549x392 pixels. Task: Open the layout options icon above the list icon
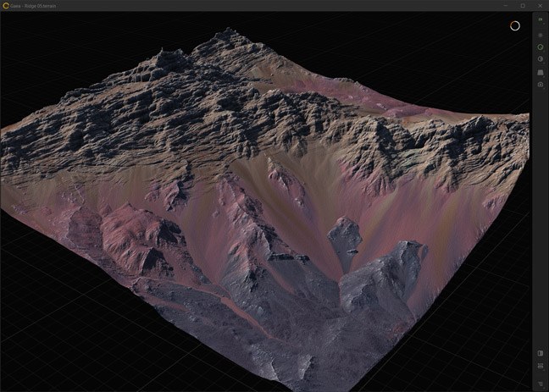pyautogui.click(x=541, y=367)
